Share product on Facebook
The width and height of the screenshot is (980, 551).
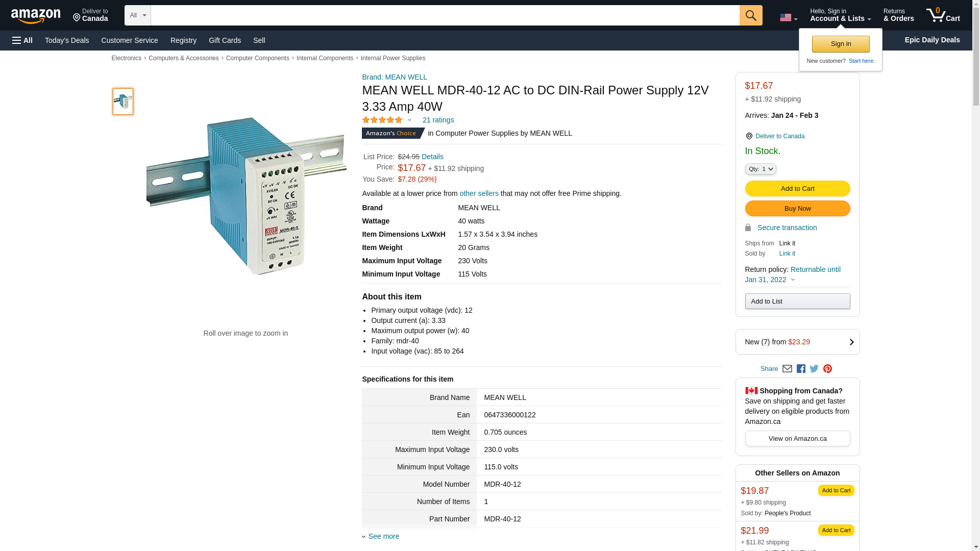801,369
